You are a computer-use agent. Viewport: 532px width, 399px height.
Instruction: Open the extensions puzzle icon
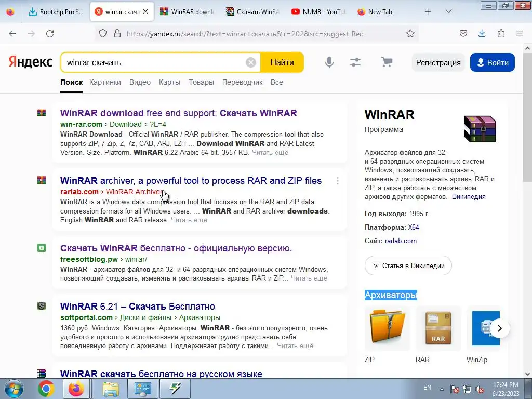501,34
